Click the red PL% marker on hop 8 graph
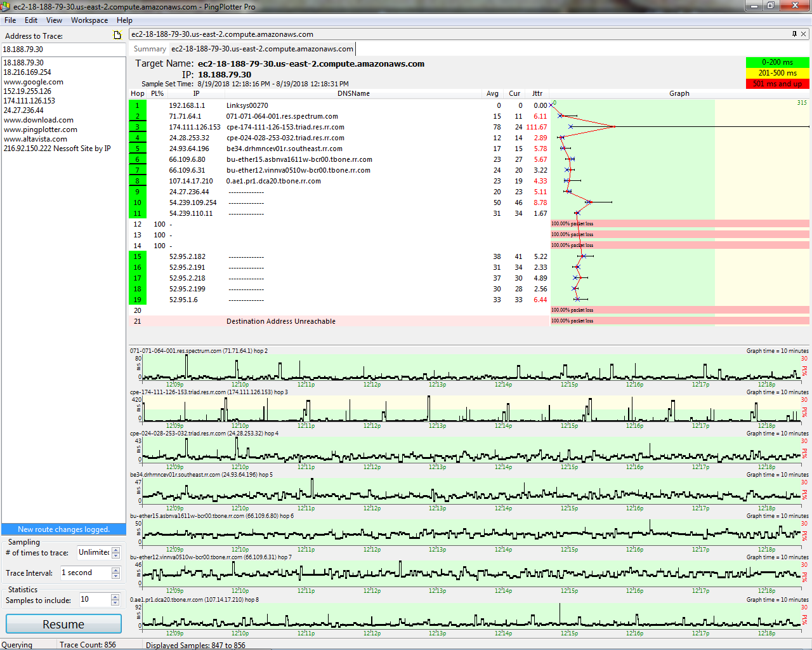This screenshot has height=650, width=812. (x=804, y=619)
